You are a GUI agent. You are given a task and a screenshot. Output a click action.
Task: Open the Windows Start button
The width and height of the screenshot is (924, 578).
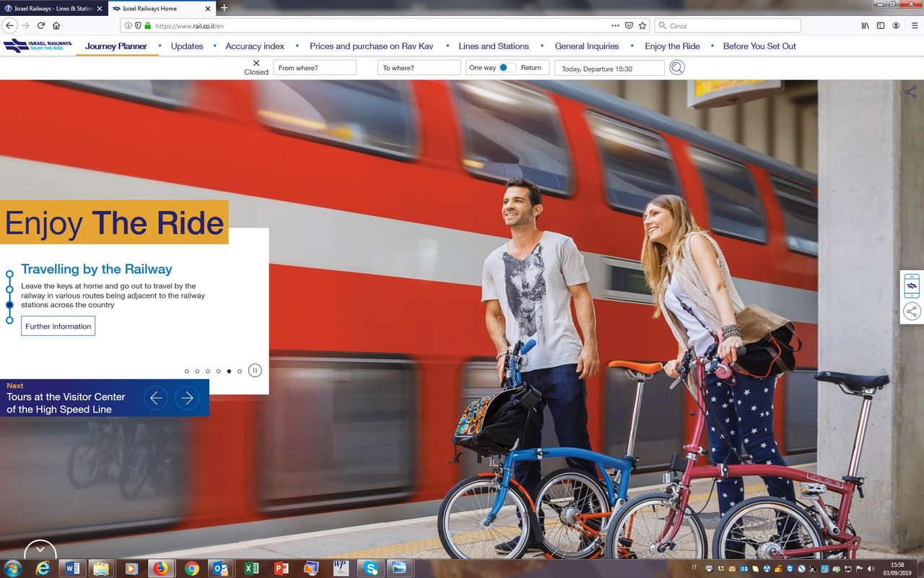(x=12, y=569)
